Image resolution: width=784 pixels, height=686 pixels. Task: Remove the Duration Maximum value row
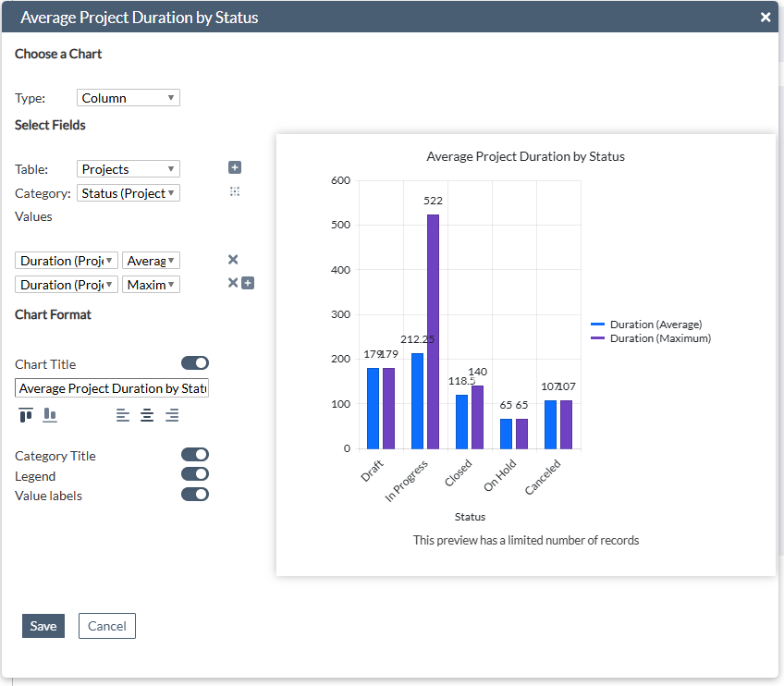(233, 283)
